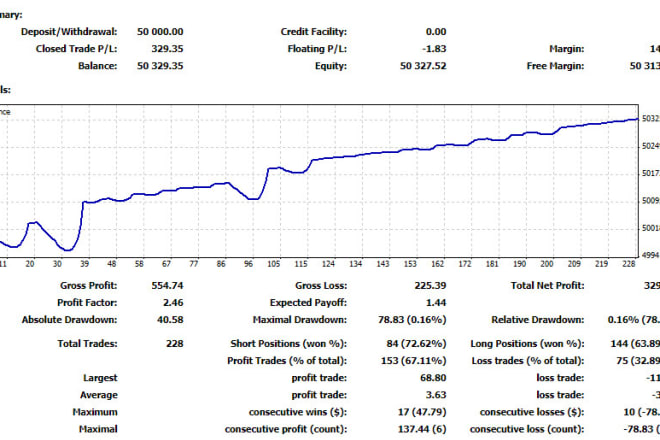
Task: Click the Expected Payoff label
Action: tap(309, 303)
